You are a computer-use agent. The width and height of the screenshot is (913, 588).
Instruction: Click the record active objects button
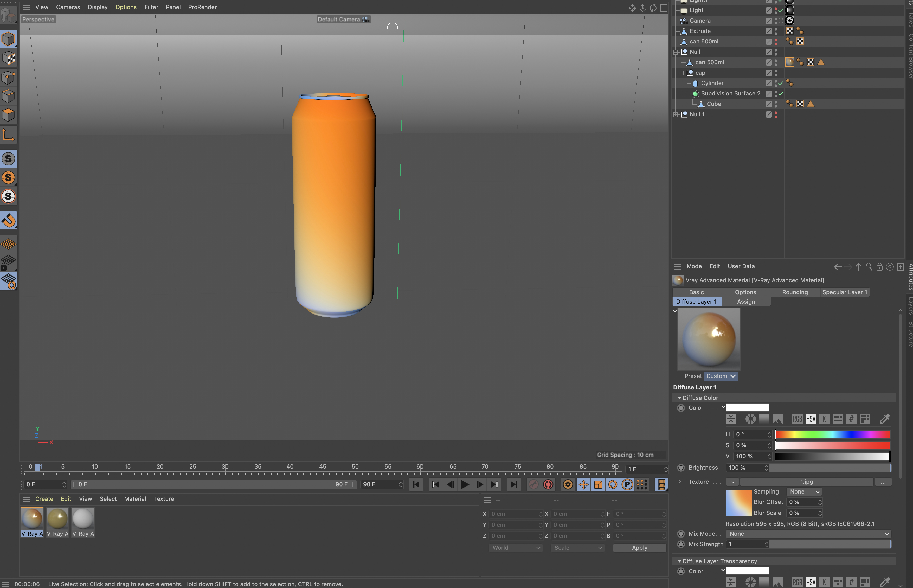pyautogui.click(x=533, y=484)
